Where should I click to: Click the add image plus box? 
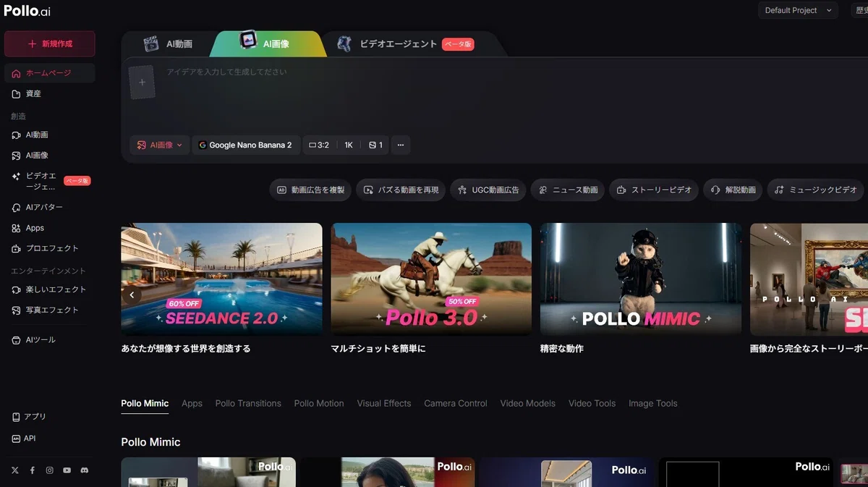(x=142, y=82)
